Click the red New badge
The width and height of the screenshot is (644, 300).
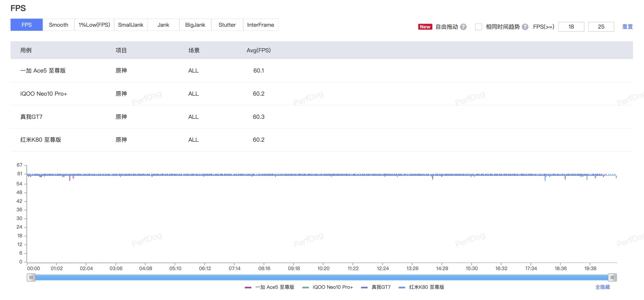coord(425,27)
